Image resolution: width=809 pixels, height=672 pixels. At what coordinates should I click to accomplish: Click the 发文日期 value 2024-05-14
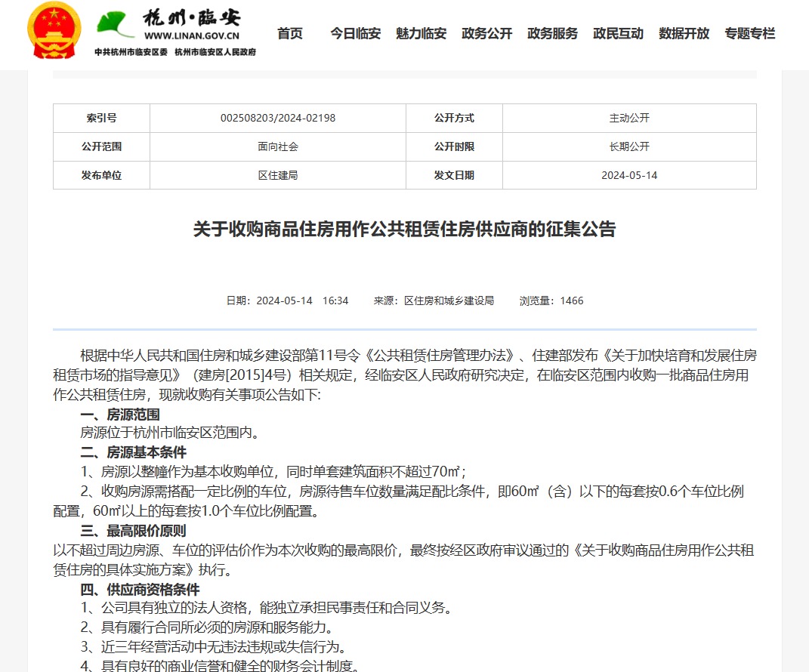click(629, 175)
